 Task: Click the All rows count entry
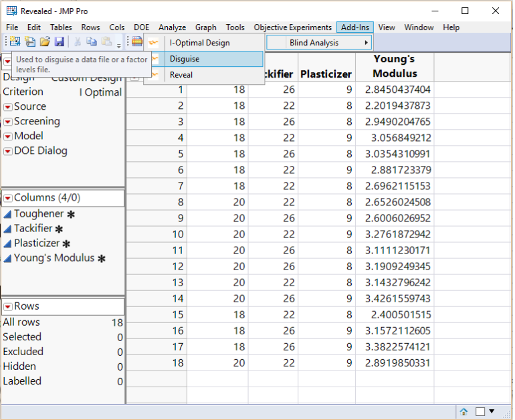(x=63, y=322)
